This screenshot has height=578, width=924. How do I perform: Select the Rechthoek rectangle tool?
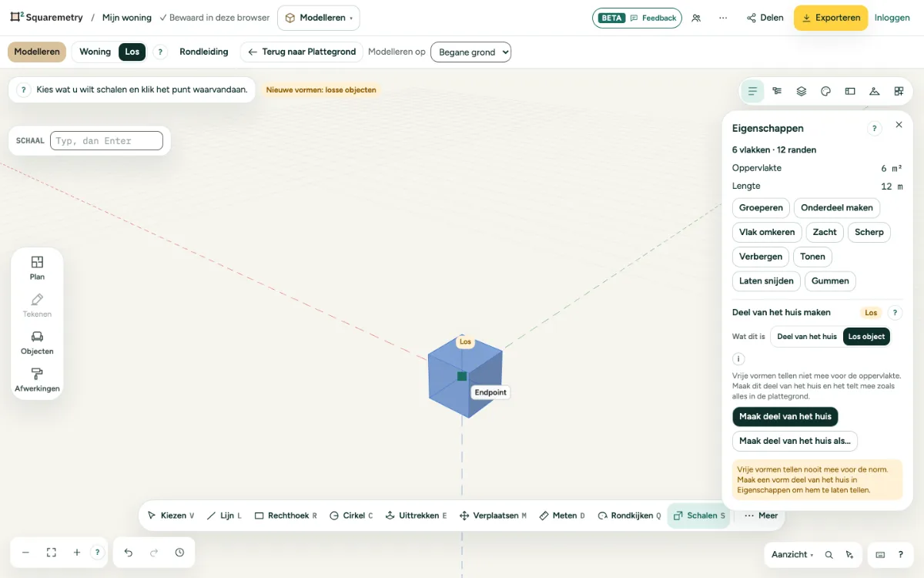tap(286, 516)
